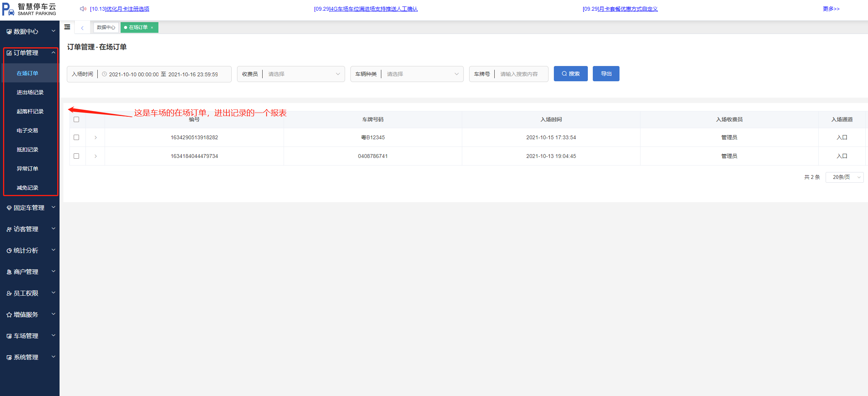Click the 共 2 条 total count text

pos(812,177)
